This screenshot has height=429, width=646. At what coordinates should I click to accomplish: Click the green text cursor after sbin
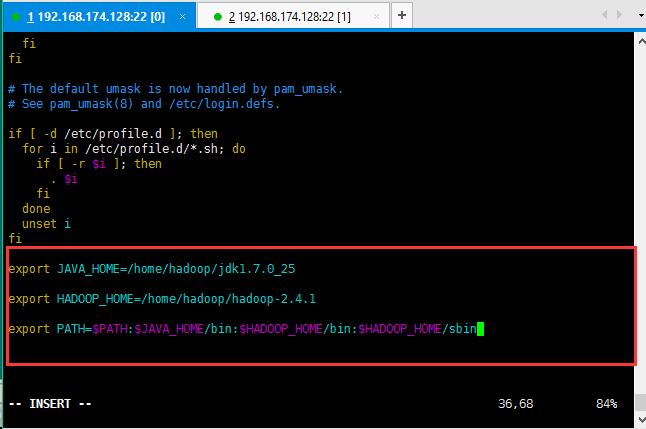click(x=480, y=329)
